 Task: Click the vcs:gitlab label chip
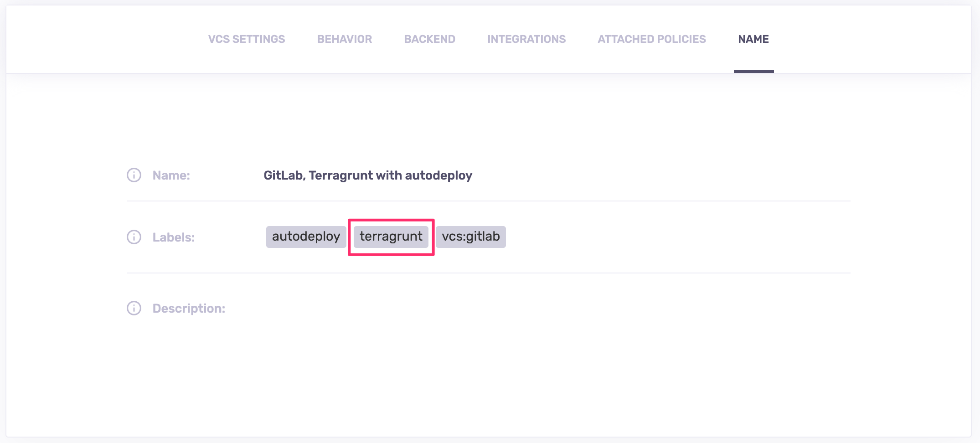tap(470, 237)
